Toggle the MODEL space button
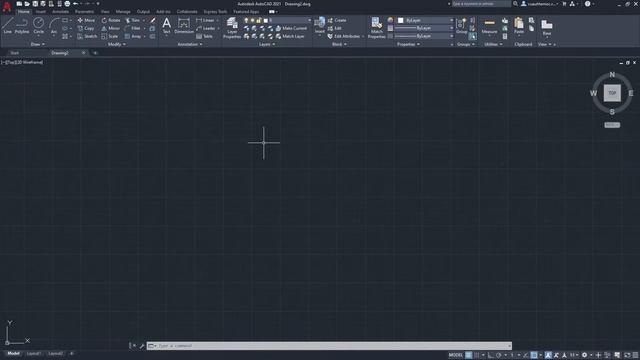 (x=456, y=355)
